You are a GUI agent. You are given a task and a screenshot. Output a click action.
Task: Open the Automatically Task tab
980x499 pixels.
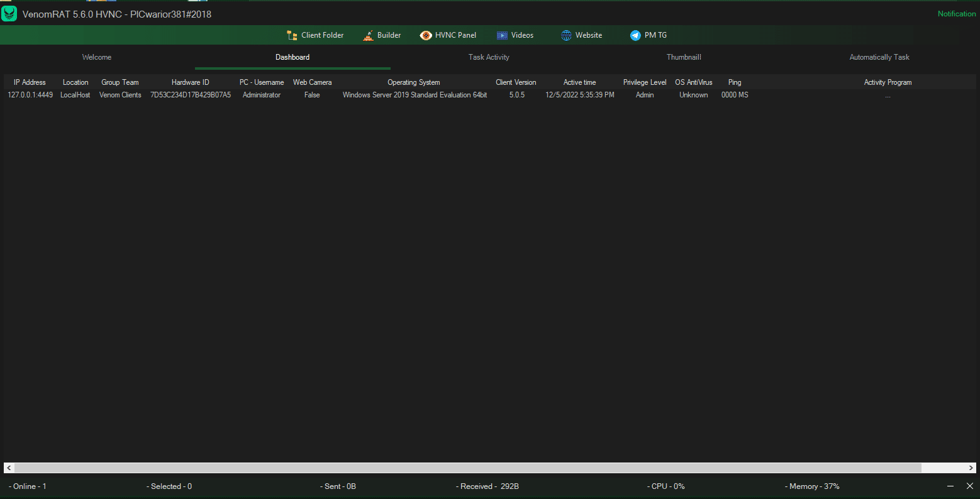coord(879,57)
